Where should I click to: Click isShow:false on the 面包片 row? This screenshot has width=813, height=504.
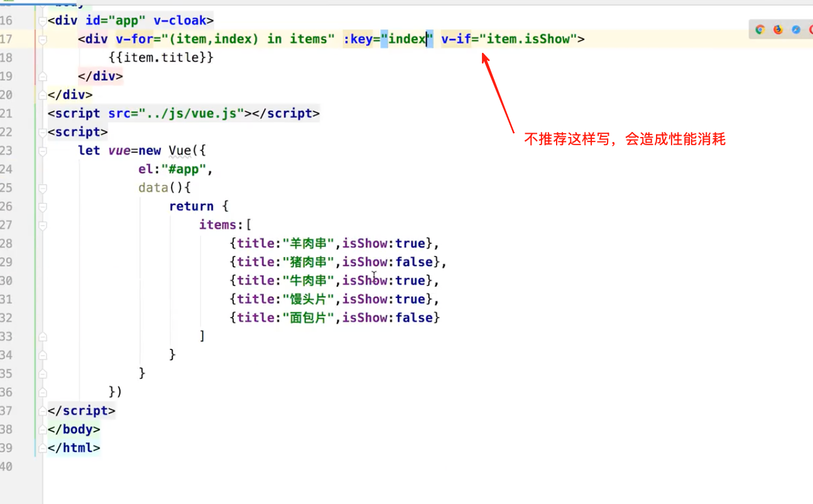[388, 317]
